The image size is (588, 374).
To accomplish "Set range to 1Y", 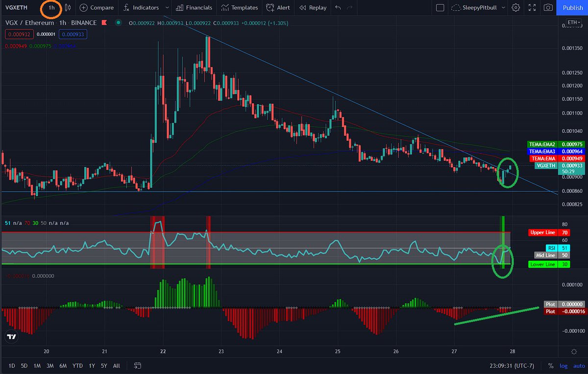I will tap(92, 365).
